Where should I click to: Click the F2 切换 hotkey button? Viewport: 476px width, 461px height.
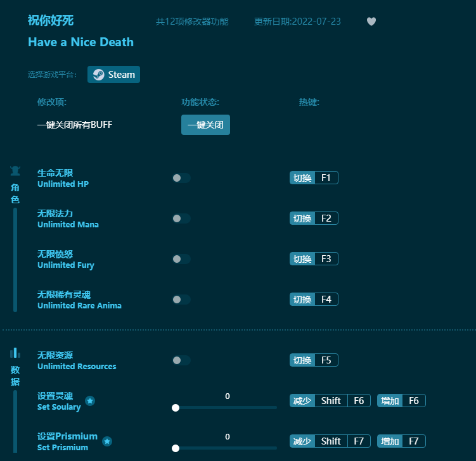click(x=314, y=218)
